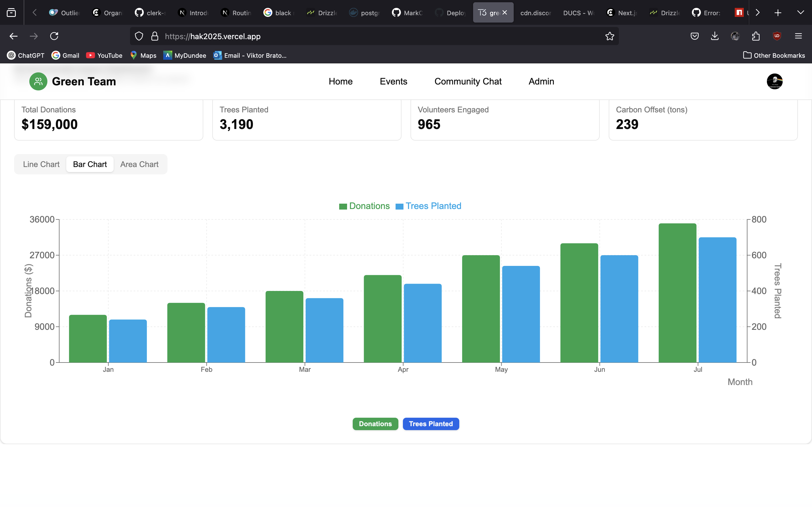Save page to Pocket icon
Viewport: 812px width, 507px height.
(x=694, y=36)
